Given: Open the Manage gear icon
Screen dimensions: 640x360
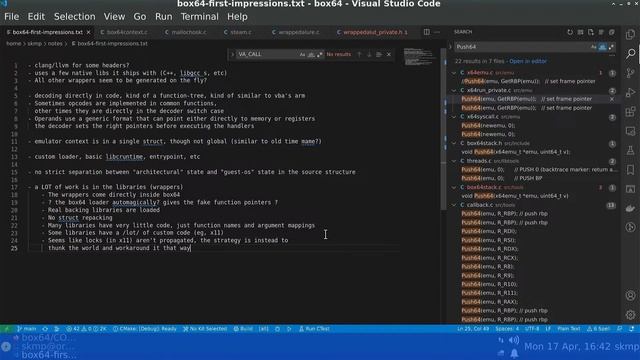Looking at the screenshot, I should point(631,315).
